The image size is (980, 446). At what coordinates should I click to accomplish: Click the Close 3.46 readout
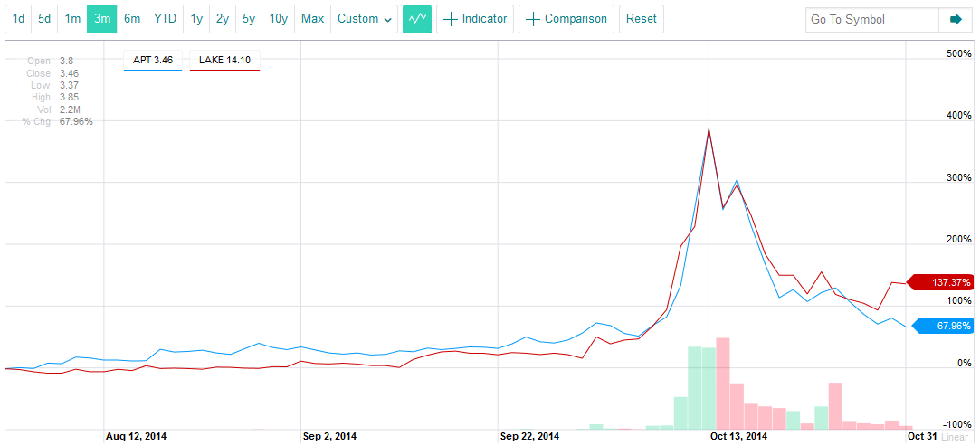pos(52,73)
